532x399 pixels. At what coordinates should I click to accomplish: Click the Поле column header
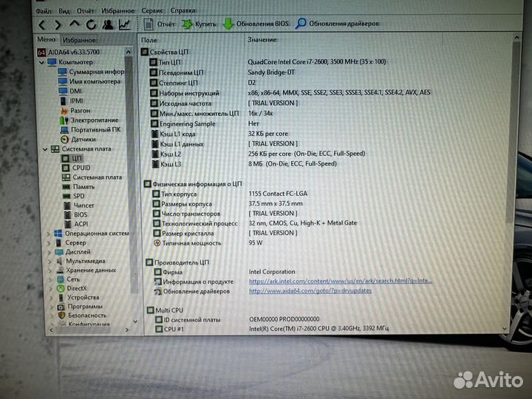click(x=149, y=40)
